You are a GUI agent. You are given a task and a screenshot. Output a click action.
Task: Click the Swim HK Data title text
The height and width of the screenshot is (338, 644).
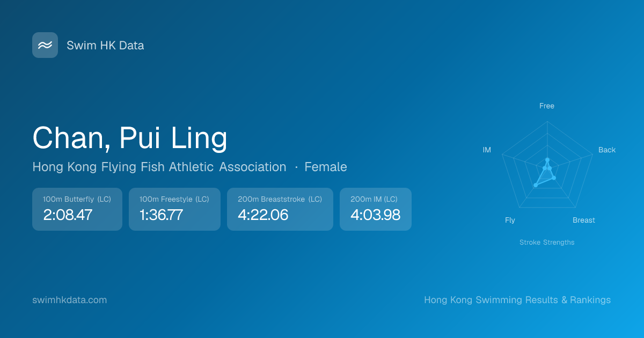(x=105, y=46)
